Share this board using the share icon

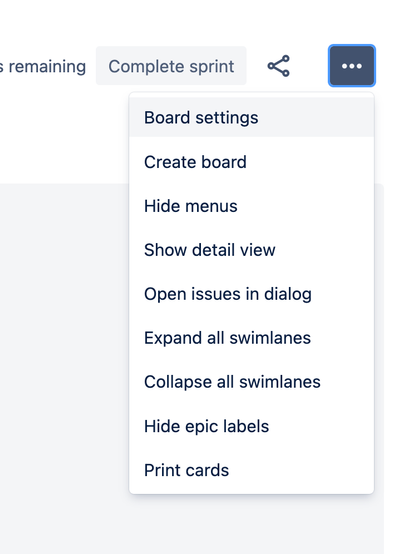click(278, 66)
